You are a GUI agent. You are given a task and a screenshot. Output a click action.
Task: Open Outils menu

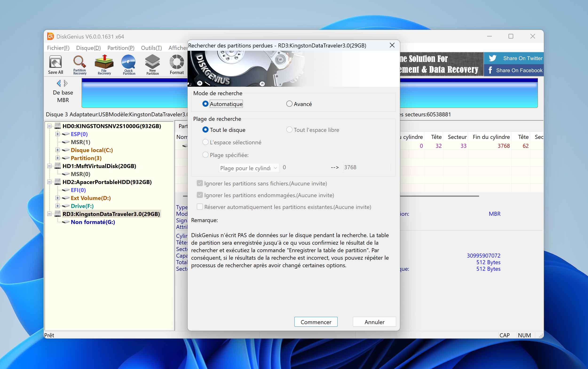151,48
